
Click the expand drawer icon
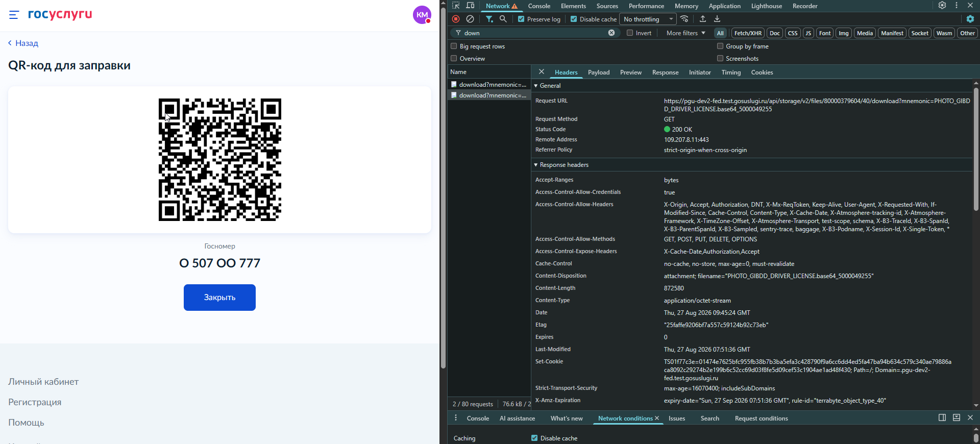(957, 417)
